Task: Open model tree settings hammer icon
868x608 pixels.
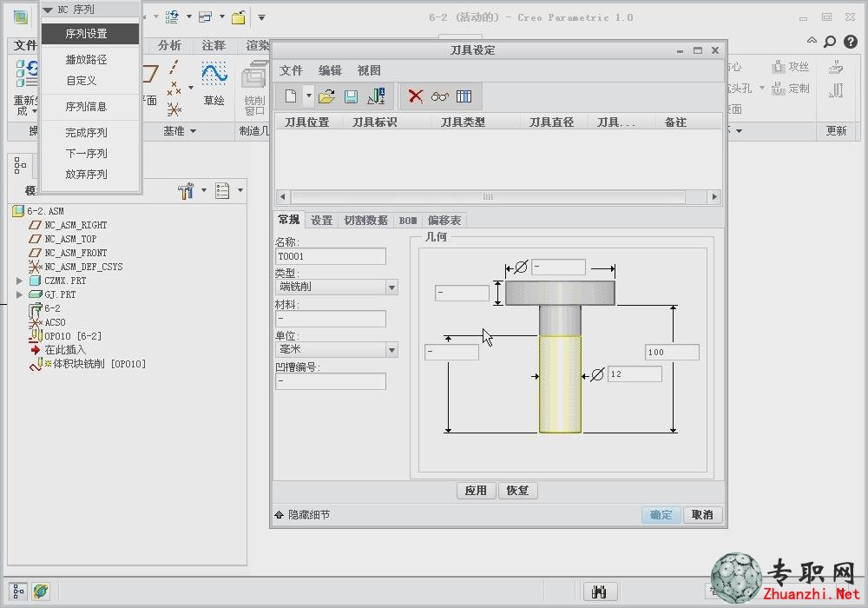Action: click(x=186, y=190)
